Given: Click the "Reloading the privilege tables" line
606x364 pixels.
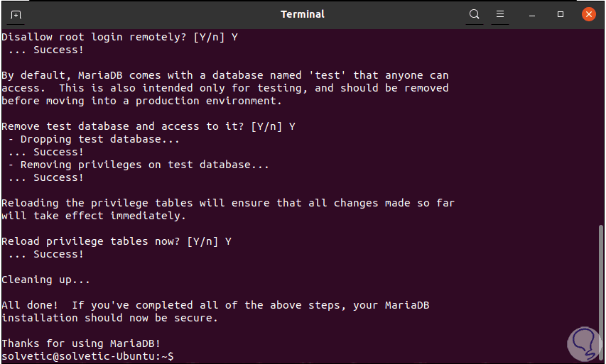Looking at the screenshot, I should pyautogui.click(x=227, y=203).
